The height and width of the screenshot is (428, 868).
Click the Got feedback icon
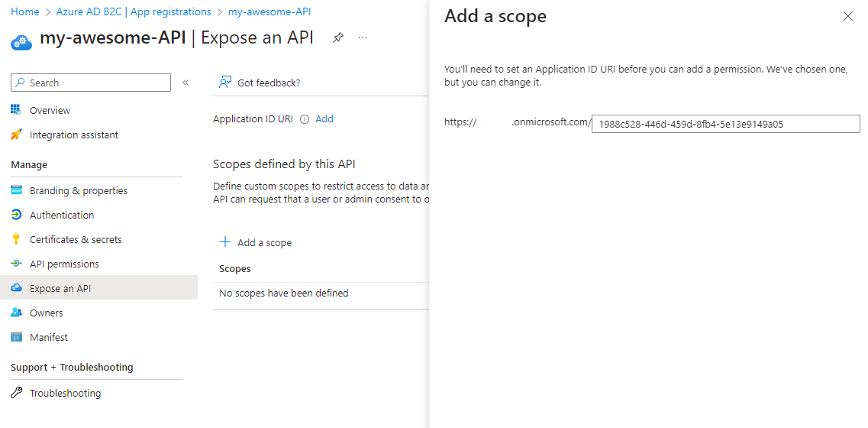pyautogui.click(x=225, y=83)
